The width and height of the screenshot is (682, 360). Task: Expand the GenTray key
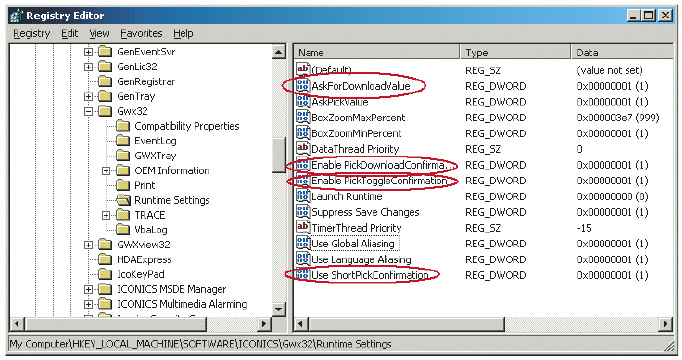pyautogui.click(x=88, y=97)
